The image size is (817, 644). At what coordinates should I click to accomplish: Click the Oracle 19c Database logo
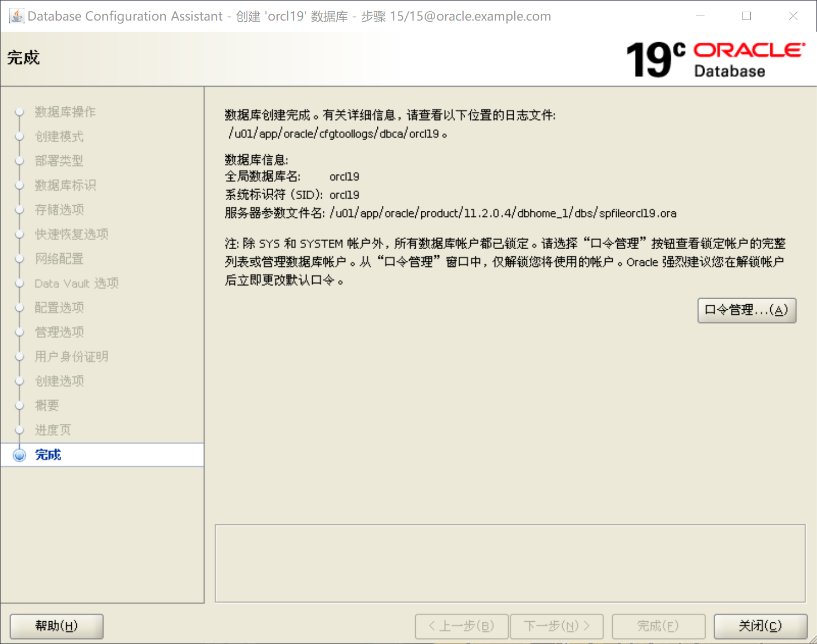click(x=716, y=60)
